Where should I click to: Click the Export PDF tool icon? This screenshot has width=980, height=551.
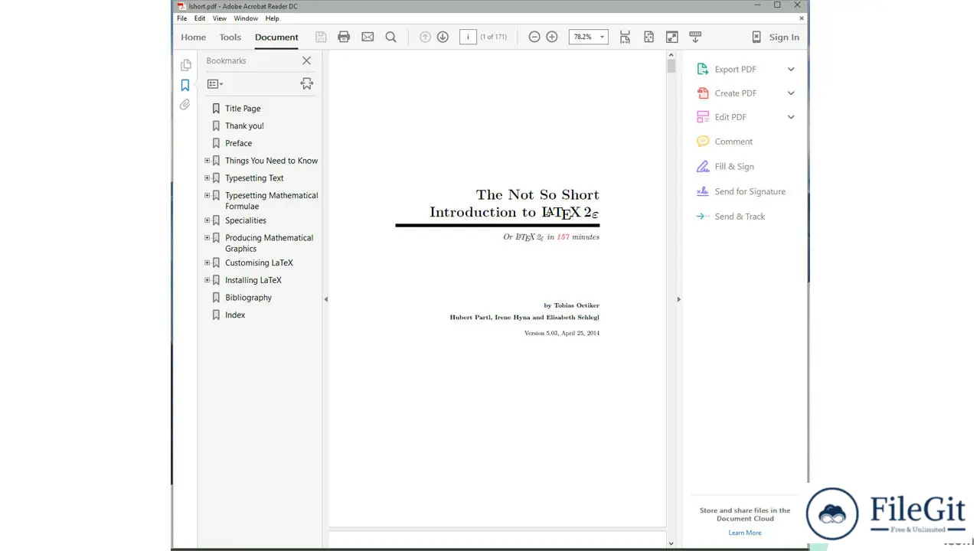[703, 69]
